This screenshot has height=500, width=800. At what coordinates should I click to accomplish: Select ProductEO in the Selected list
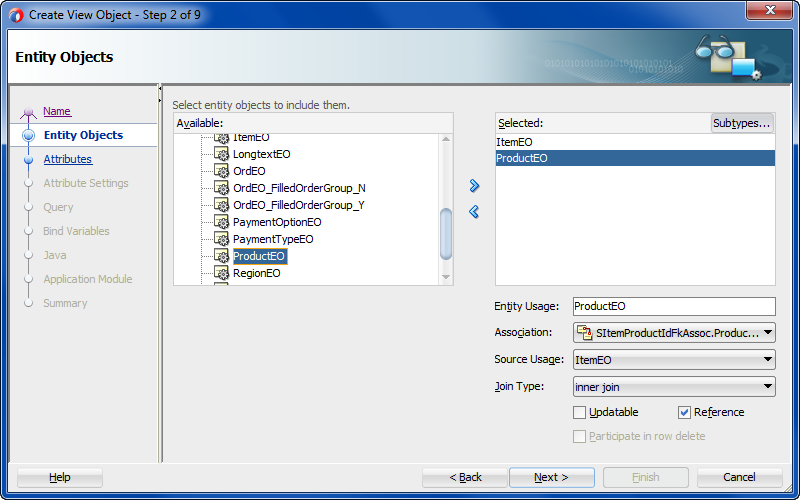(x=635, y=158)
